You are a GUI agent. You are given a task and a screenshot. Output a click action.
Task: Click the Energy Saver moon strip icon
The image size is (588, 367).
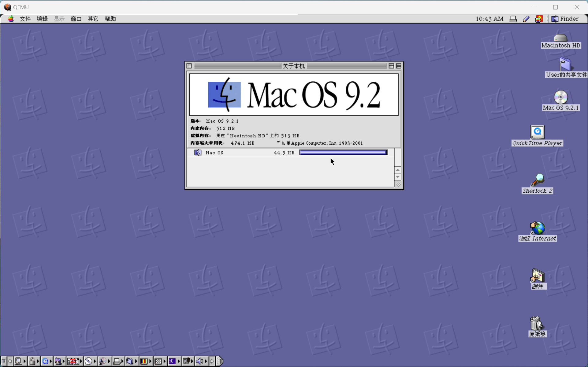coord(172,361)
